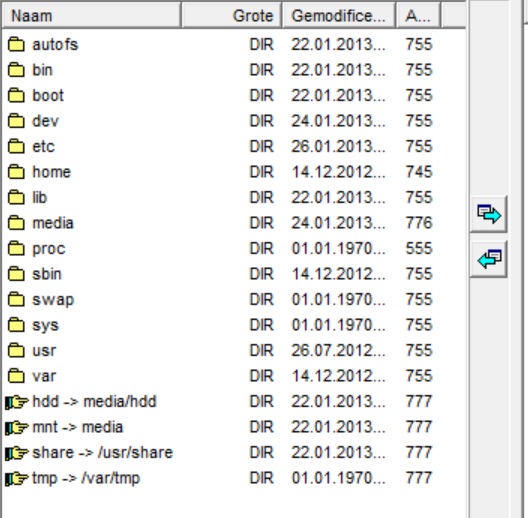Click the right-pointing transfer arrow button

pyautogui.click(x=488, y=214)
